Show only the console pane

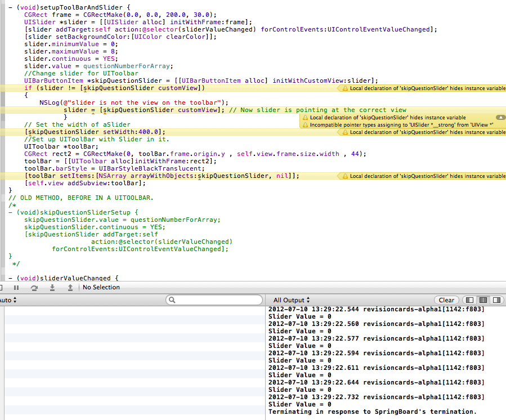[496, 300]
